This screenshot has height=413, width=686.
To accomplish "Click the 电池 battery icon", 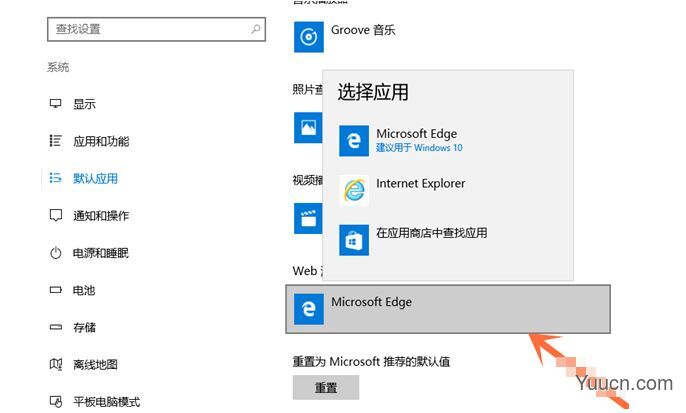I will [x=56, y=290].
